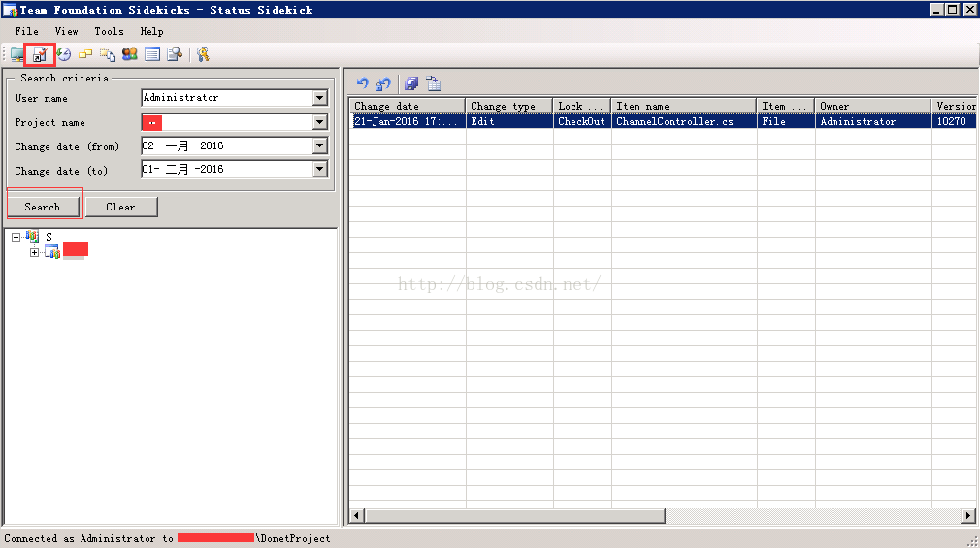Select the 21-Jan-2016 change date cell
Image resolution: width=980 pixels, height=548 pixels.
point(407,121)
